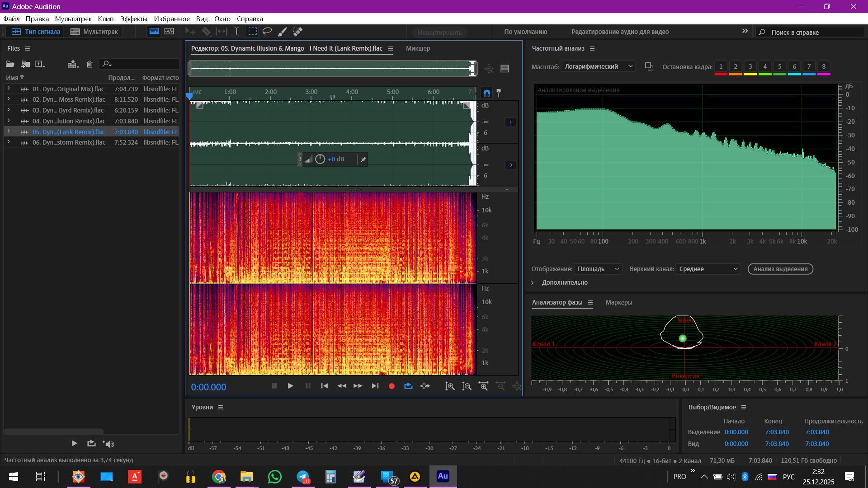
Task: Switch to the Микшер tab
Action: coord(418,48)
